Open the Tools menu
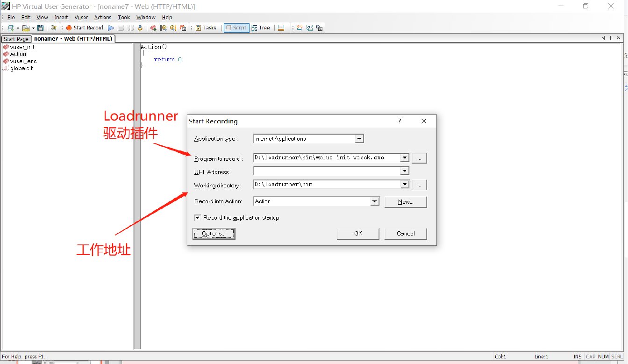This screenshot has height=364, width=628. [x=124, y=17]
